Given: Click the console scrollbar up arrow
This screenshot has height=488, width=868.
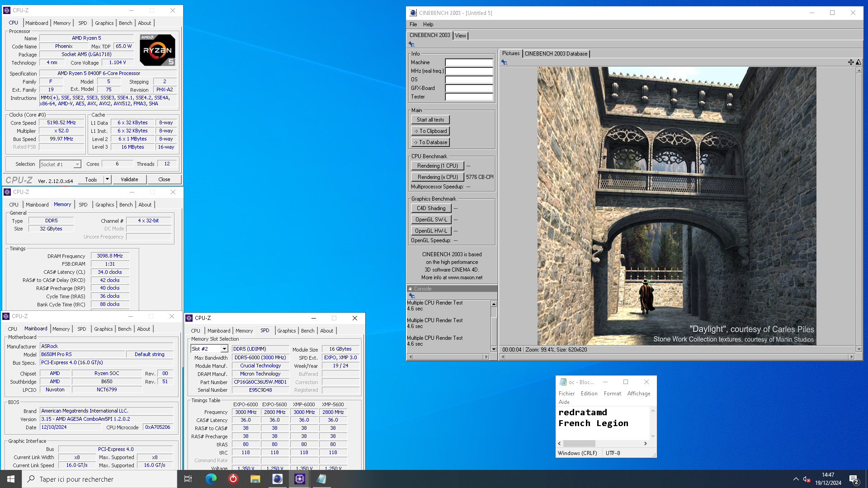Looking at the screenshot, I should (x=494, y=304).
